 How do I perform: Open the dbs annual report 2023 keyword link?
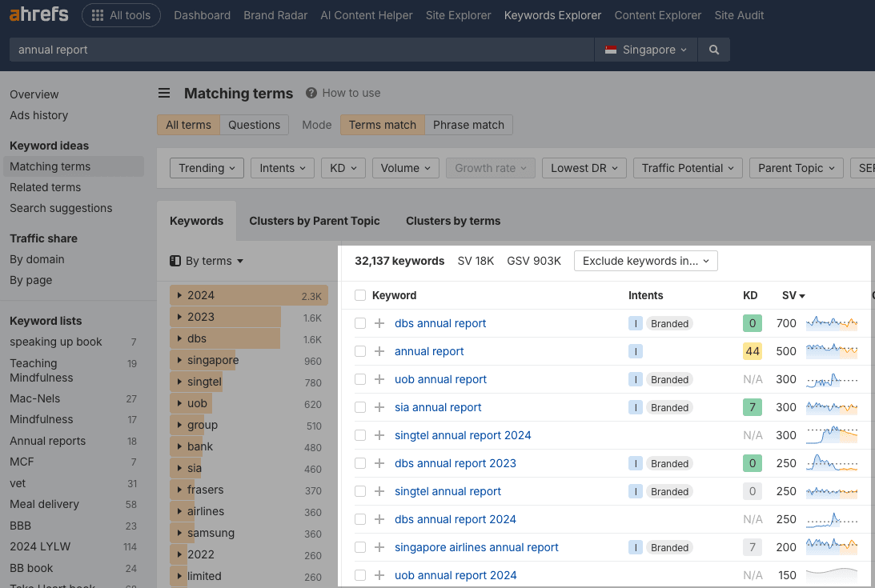coord(455,463)
